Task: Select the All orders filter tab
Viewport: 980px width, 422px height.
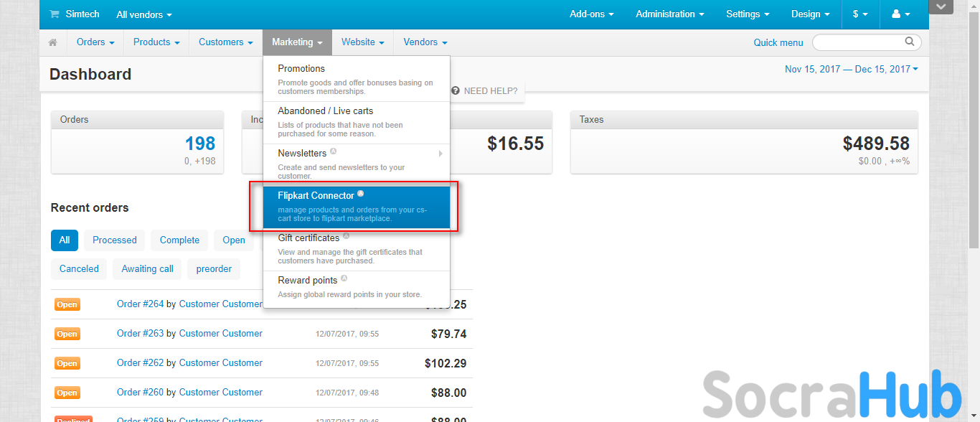Action: tap(65, 240)
